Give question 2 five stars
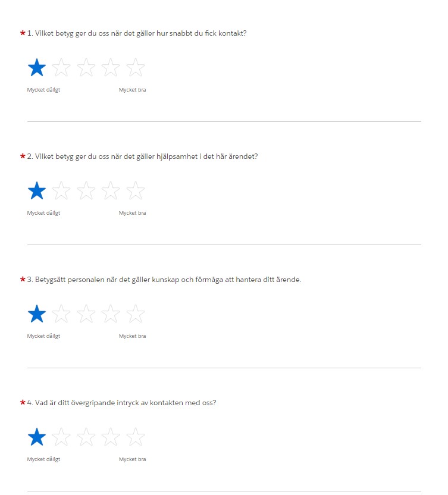The image size is (448, 495). [x=136, y=190]
